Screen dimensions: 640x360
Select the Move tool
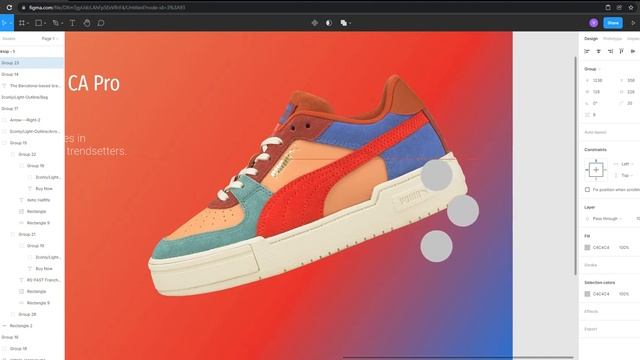click(x=4, y=23)
